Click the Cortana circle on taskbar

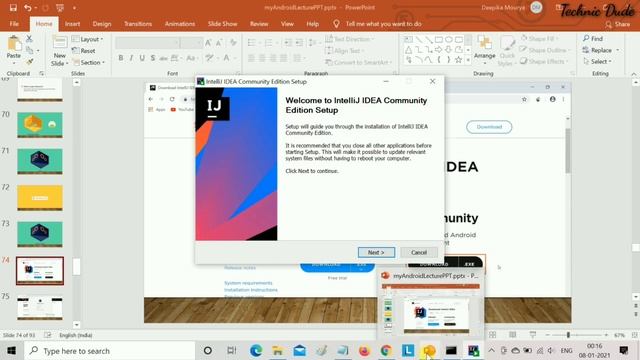(208, 351)
